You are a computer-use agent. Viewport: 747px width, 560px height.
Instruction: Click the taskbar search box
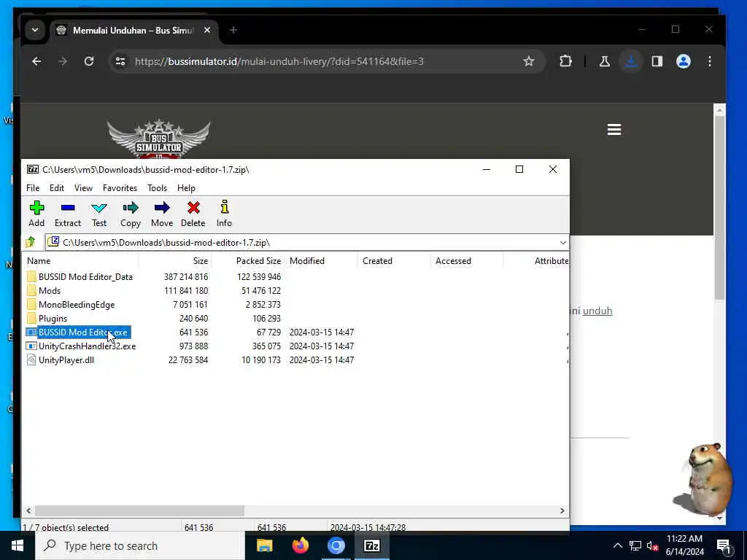tap(139, 545)
